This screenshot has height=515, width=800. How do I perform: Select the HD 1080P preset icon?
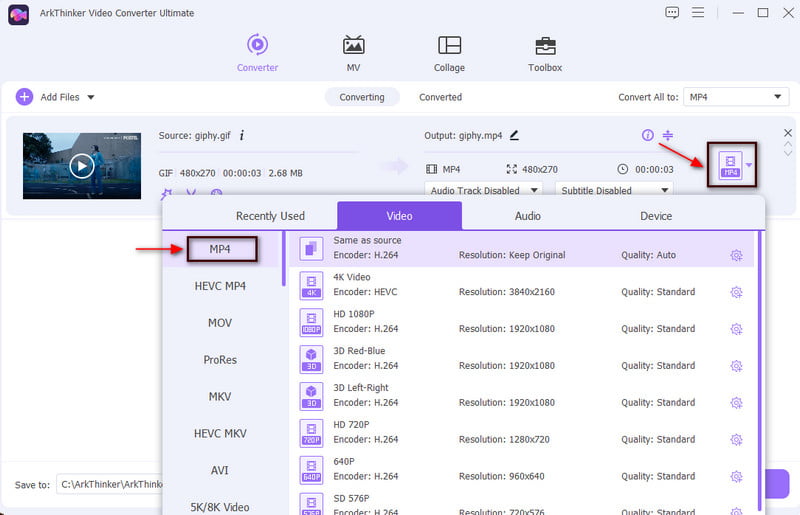click(x=311, y=322)
